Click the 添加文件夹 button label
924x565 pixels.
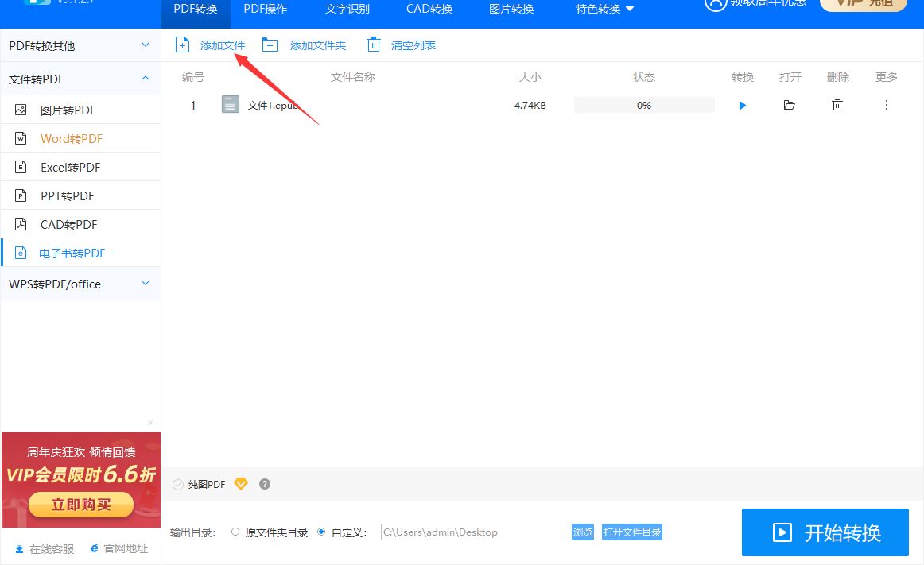pyautogui.click(x=318, y=45)
